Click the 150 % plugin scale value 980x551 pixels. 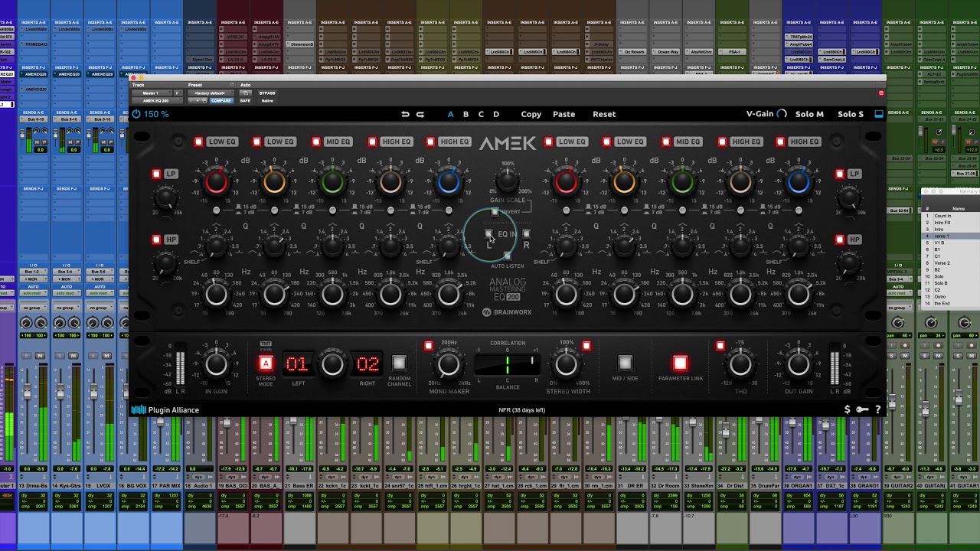click(x=156, y=114)
